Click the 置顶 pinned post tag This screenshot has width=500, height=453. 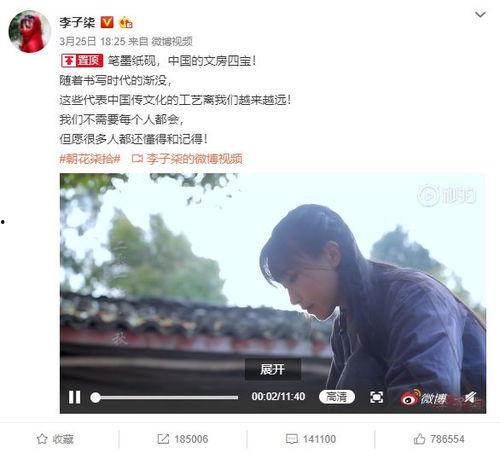pyautogui.click(x=82, y=61)
